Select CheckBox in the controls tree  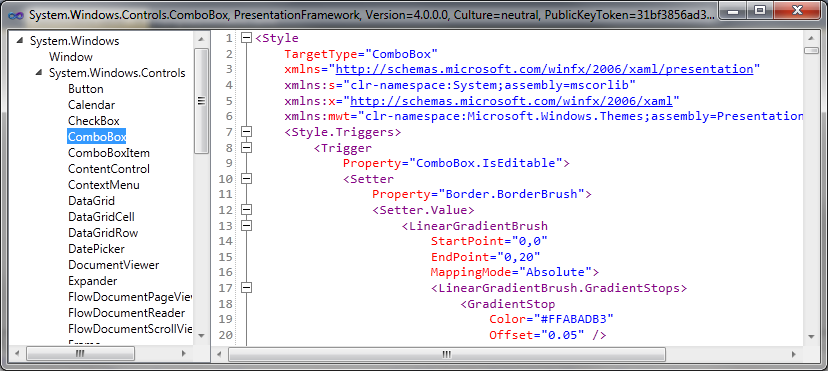tap(94, 121)
